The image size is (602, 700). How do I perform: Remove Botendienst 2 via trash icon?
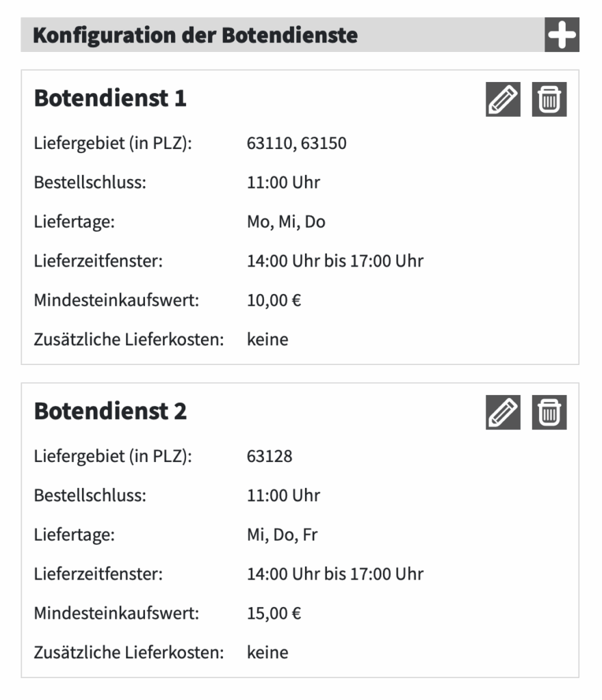(x=549, y=412)
